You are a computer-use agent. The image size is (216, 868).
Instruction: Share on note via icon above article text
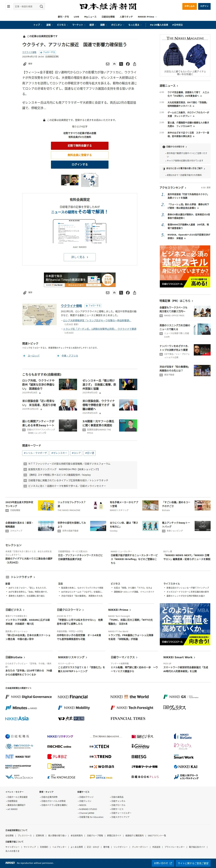click(x=114, y=64)
